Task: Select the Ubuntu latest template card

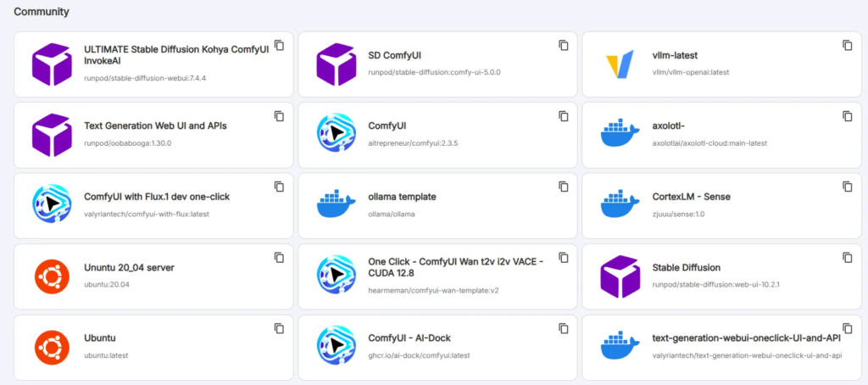Action: pos(153,348)
